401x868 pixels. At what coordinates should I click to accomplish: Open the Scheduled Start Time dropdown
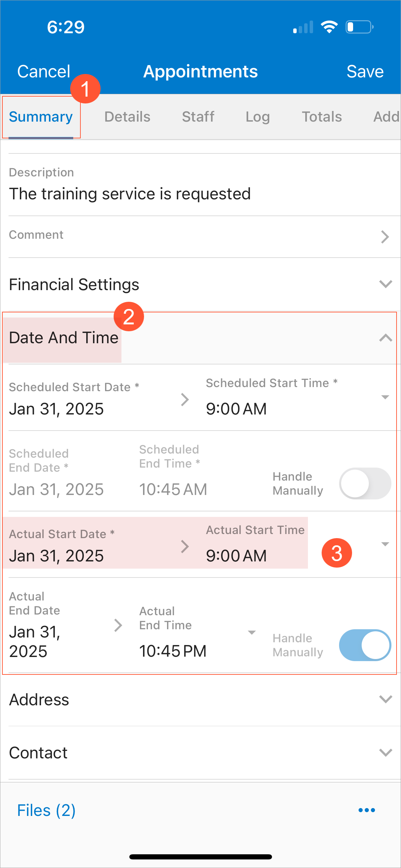385,397
